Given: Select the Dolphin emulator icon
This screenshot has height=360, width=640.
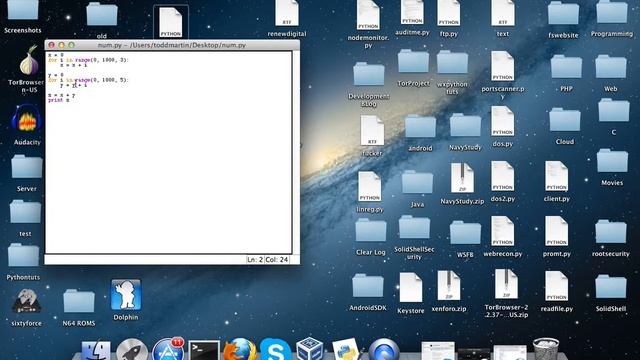Looking at the screenshot, I should tap(126, 295).
